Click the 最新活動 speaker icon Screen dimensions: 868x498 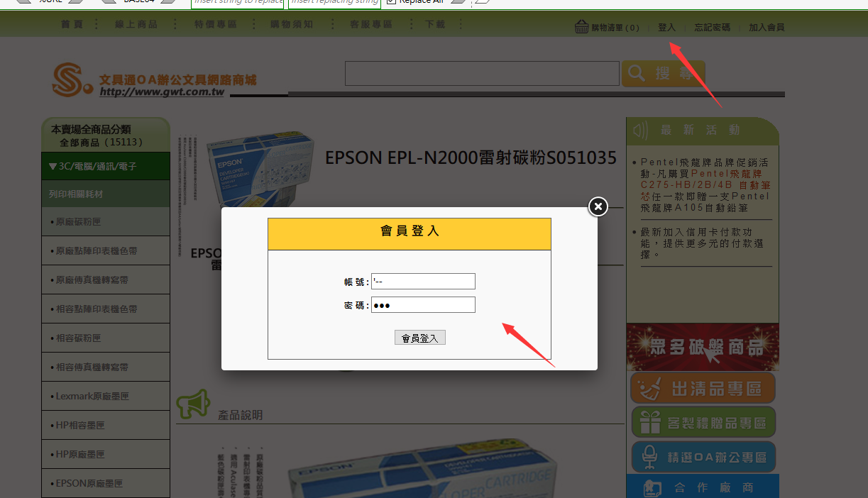[641, 130]
